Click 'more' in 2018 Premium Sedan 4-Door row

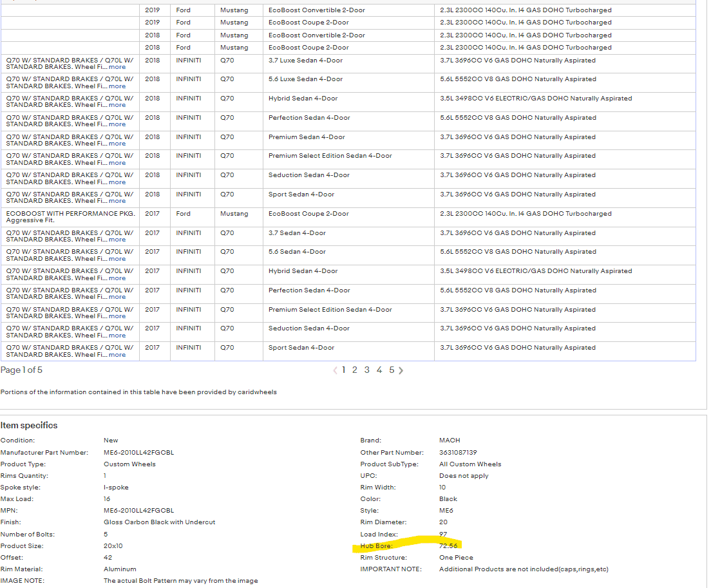click(x=117, y=144)
